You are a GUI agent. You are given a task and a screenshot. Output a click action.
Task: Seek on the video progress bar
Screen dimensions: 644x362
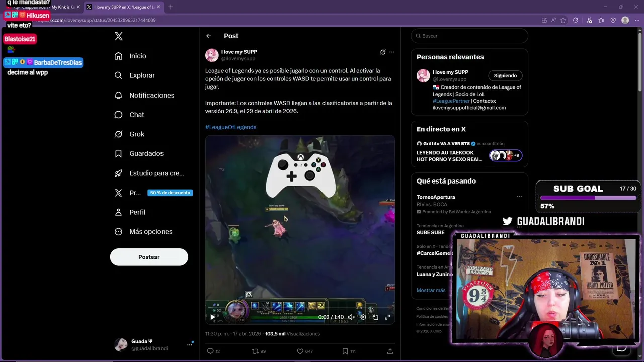(x=300, y=307)
